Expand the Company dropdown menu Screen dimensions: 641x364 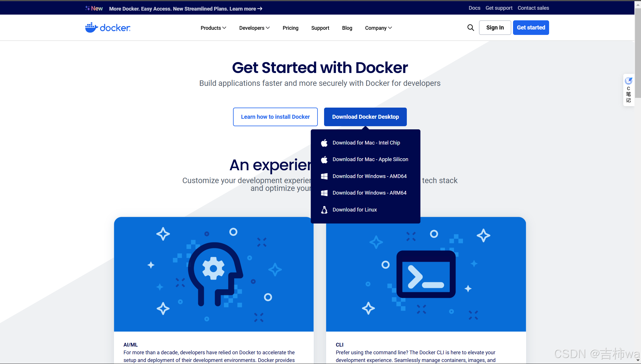click(x=378, y=28)
